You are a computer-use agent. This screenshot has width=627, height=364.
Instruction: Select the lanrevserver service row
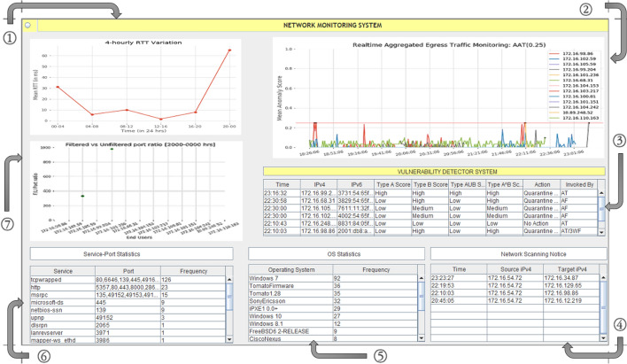128,333
